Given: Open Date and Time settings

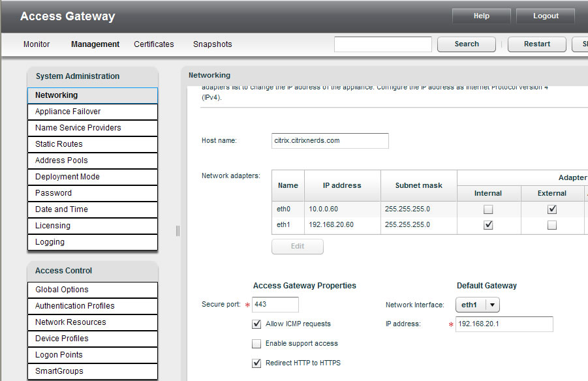Looking at the screenshot, I should pos(93,209).
